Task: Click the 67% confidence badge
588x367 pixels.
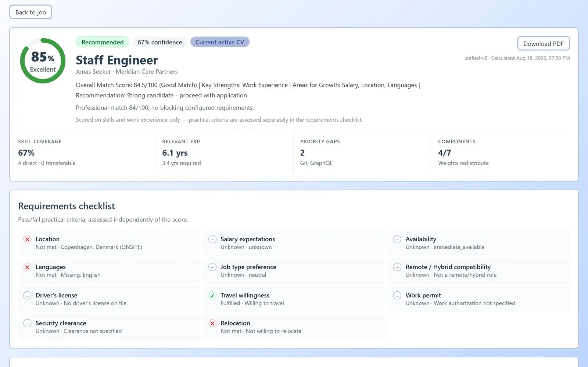Action: click(160, 42)
